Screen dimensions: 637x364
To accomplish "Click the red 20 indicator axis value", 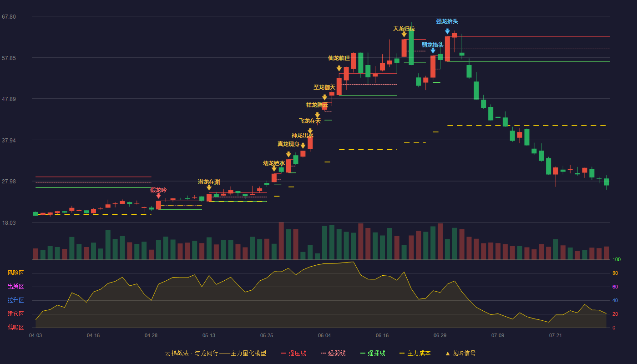I will 615,314.
